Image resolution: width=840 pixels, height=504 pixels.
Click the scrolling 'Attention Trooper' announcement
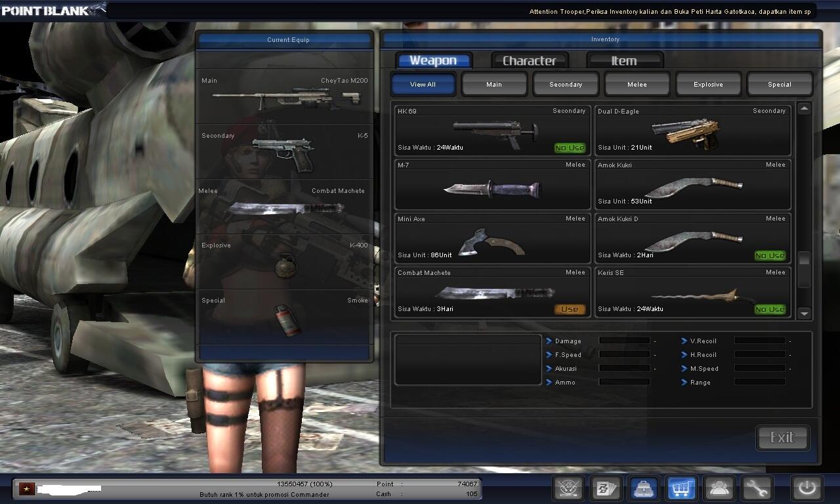pos(670,12)
